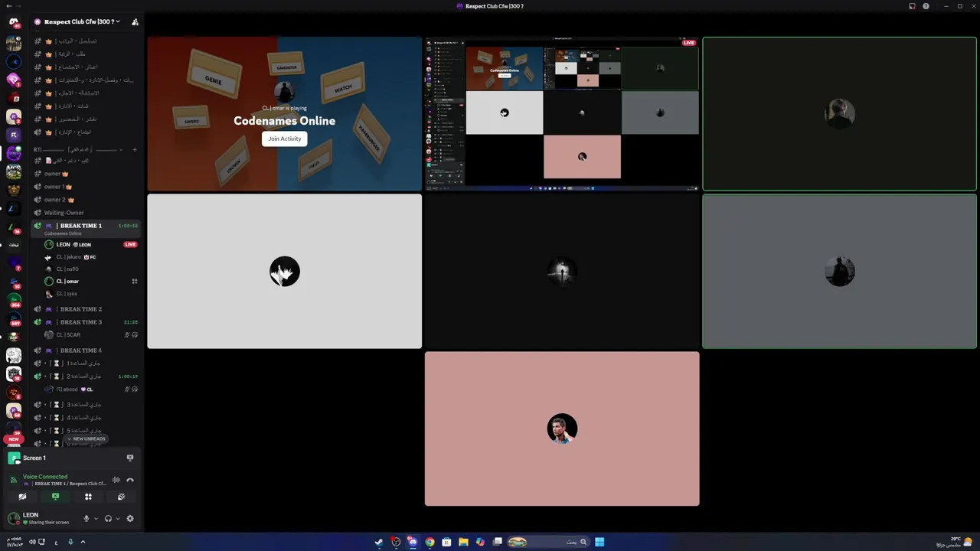Focus the green-outlined speaking user tile
The height and width of the screenshot is (551, 980).
click(x=839, y=113)
